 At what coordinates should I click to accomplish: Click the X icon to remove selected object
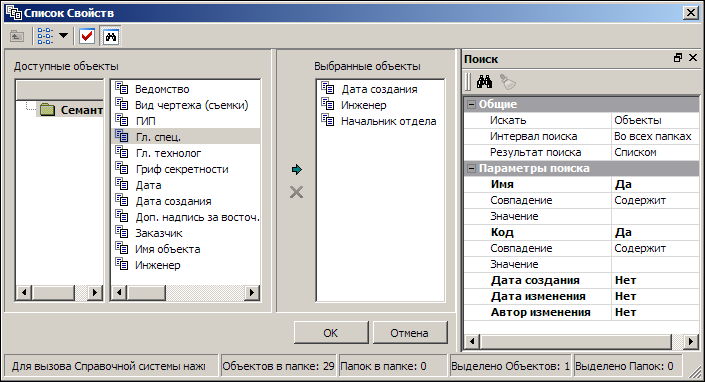pos(296,192)
